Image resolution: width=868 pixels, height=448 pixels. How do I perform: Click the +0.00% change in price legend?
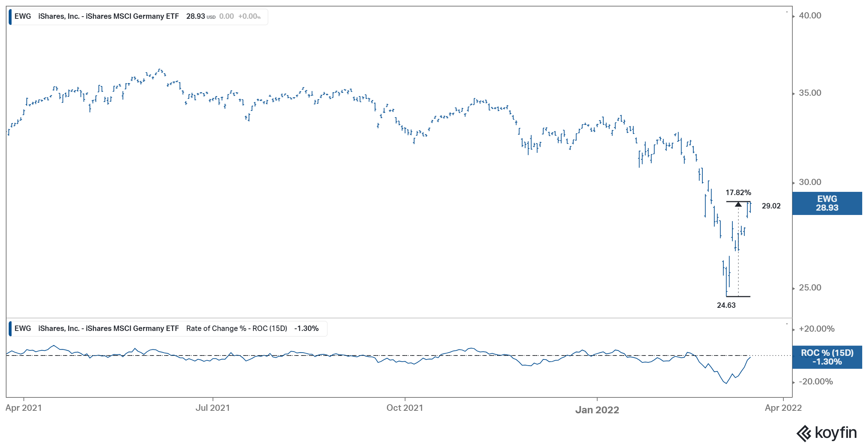[249, 17]
